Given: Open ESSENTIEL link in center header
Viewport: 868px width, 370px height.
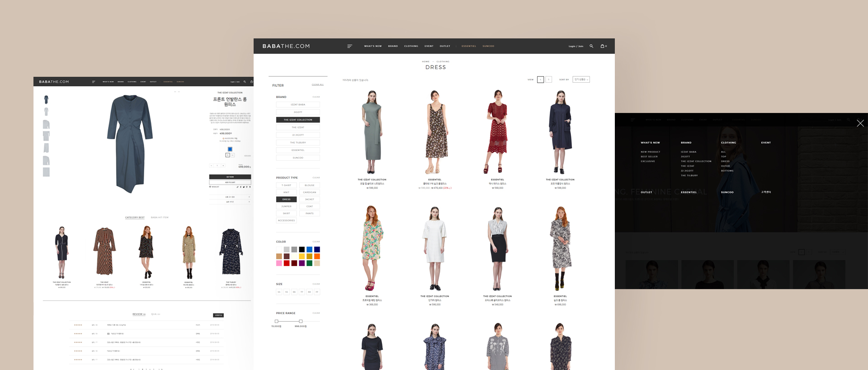Looking at the screenshot, I should 469,46.
